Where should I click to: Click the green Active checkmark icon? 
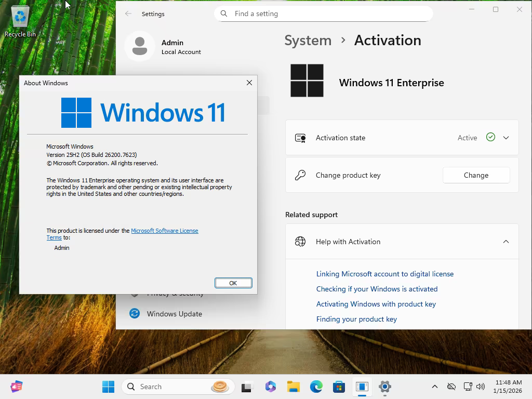(x=490, y=137)
